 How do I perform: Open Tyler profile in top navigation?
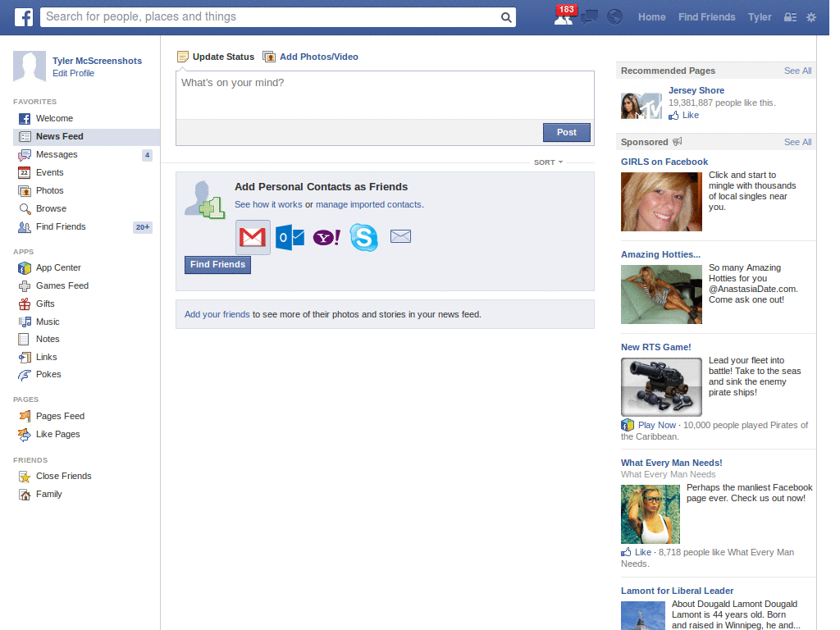coord(760,17)
